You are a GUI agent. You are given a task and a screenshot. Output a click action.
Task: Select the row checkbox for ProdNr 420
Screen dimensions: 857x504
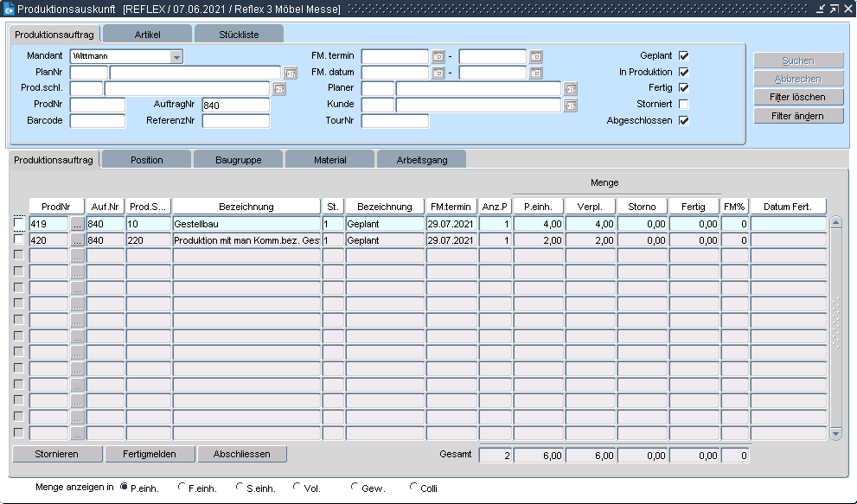coord(19,240)
